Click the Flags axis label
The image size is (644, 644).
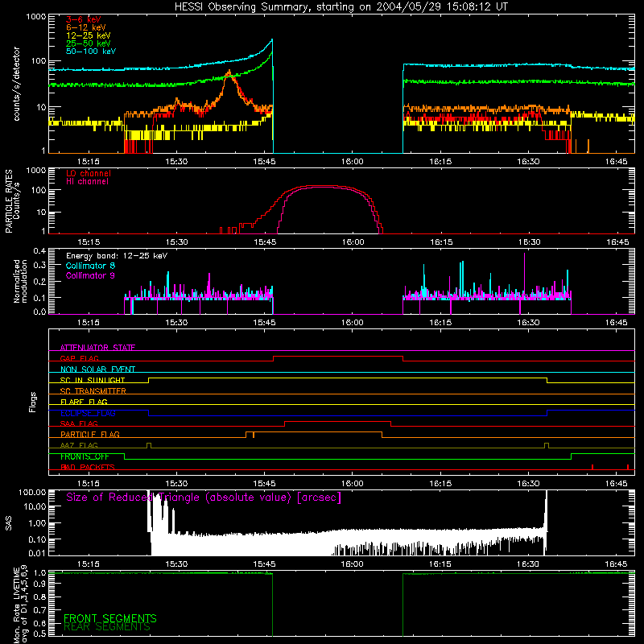pos(33,402)
